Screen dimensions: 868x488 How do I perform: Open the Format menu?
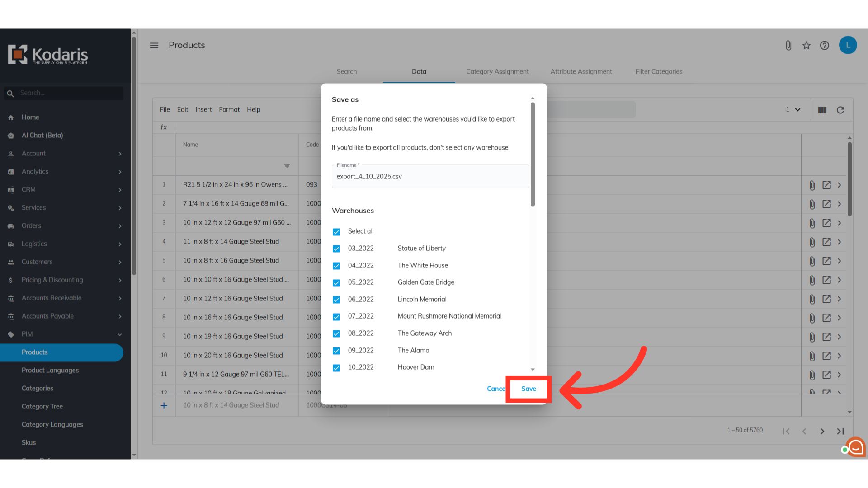point(229,109)
